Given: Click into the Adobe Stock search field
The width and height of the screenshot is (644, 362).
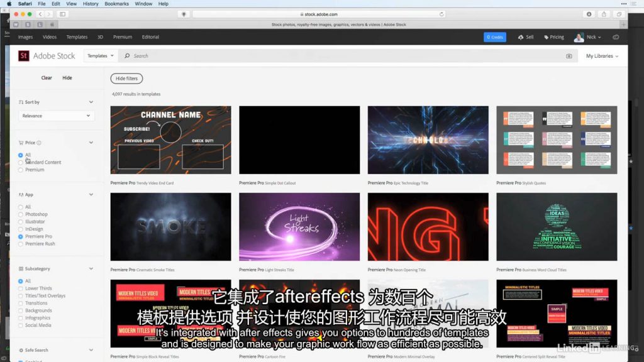Looking at the screenshot, I should [x=349, y=56].
